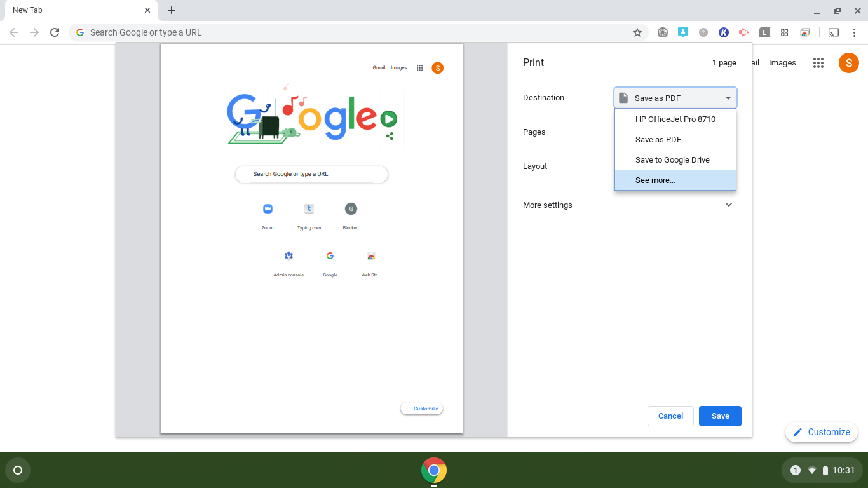Open the Chrome Remote Desktop extension icon
The image size is (868, 488).
point(805,32)
